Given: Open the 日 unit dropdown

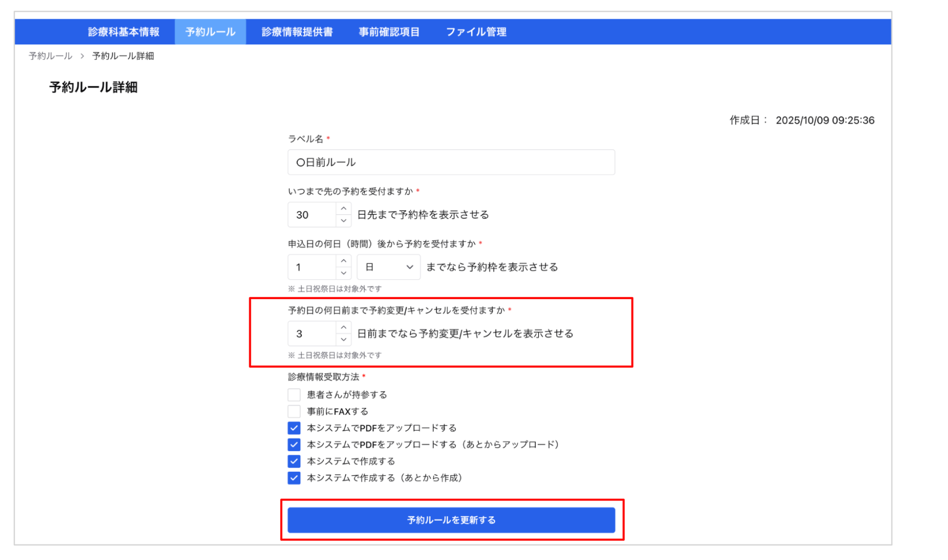Looking at the screenshot, I should coord(389,267).
